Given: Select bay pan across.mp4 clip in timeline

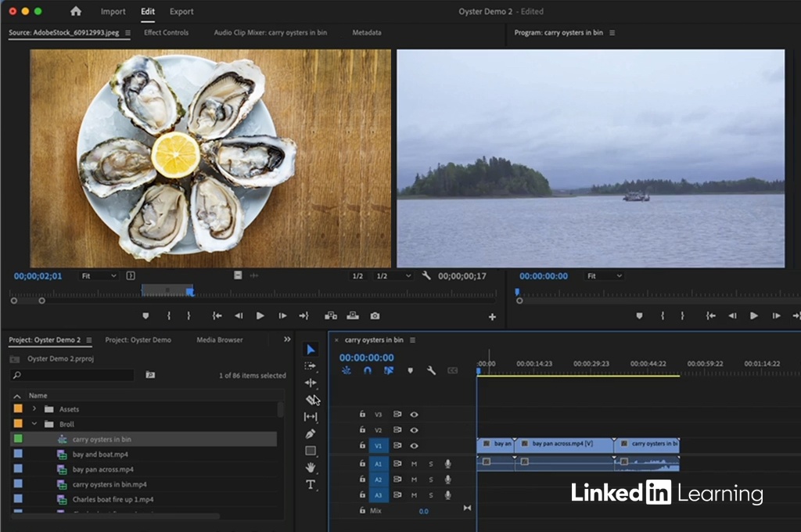Looking at the screenshot, I should tap(563, 444).
